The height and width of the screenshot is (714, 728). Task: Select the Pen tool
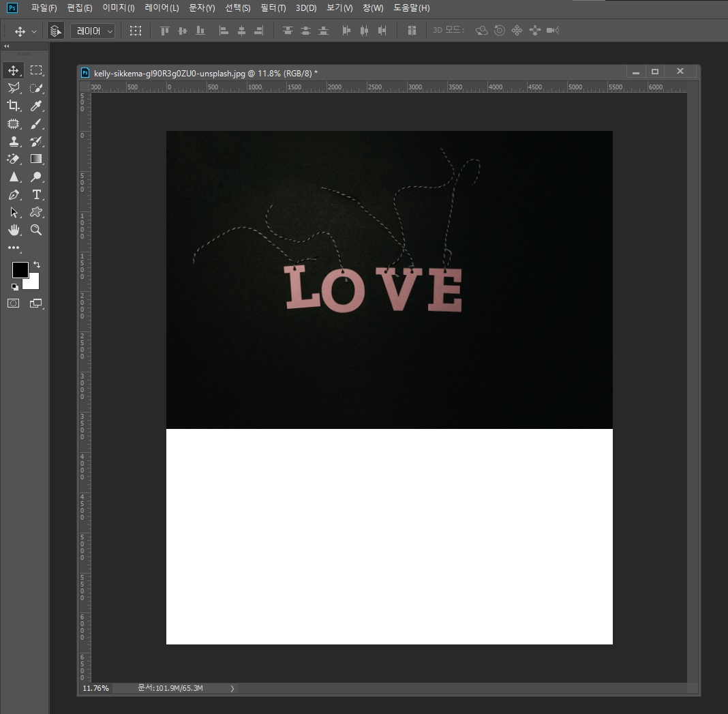(14, 194)
